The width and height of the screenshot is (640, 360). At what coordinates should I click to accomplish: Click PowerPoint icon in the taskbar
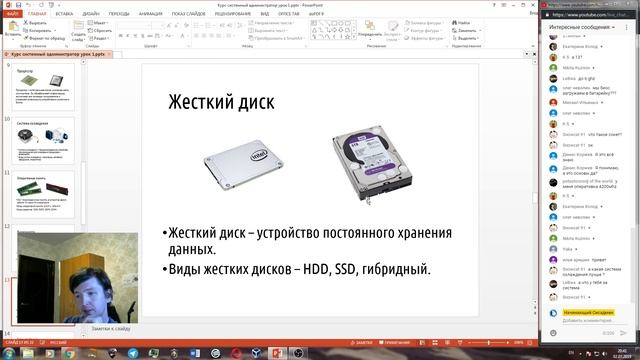(x=277, y=353)
